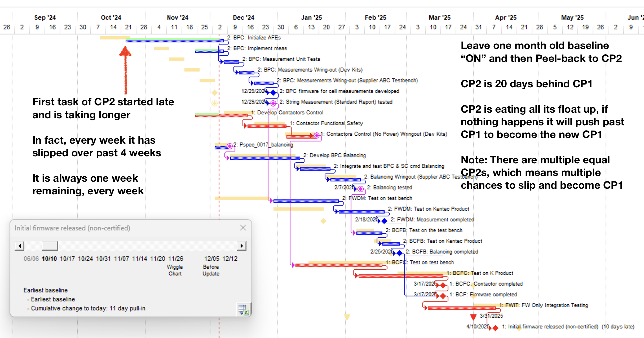Viewport: 644px width, 338px height.
Task: Select the 06/06 earliest baseline date
Action: point(31,259)
